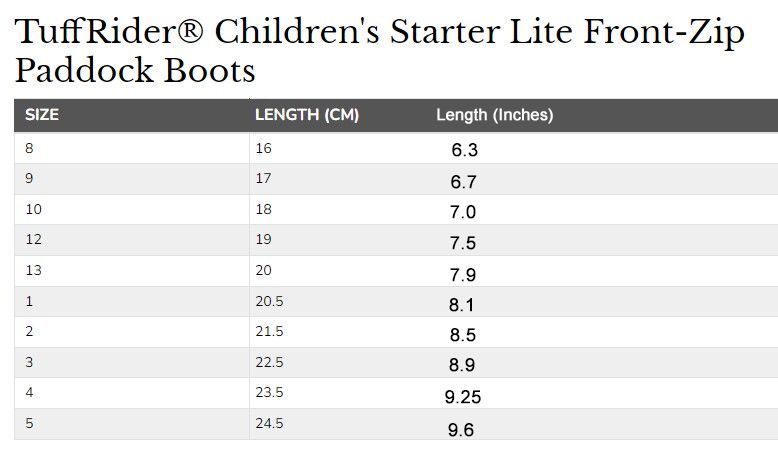
Task: Select size 8 cell
Action: (29, 148)
